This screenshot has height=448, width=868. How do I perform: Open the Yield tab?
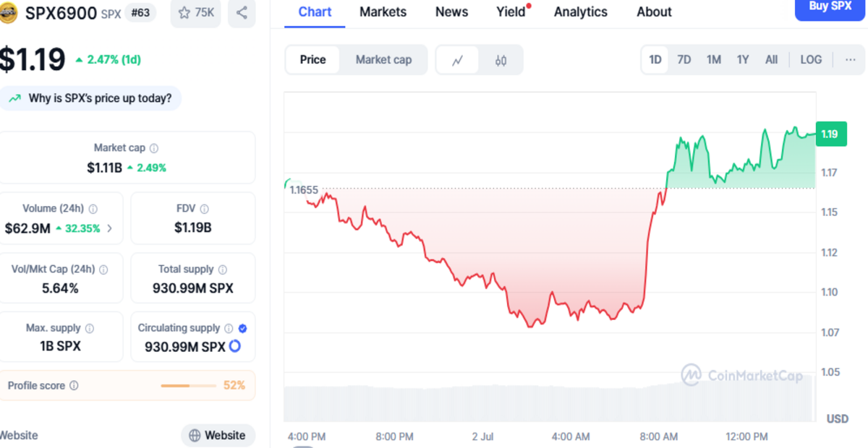pyautogui.click(x=511, y=12)
